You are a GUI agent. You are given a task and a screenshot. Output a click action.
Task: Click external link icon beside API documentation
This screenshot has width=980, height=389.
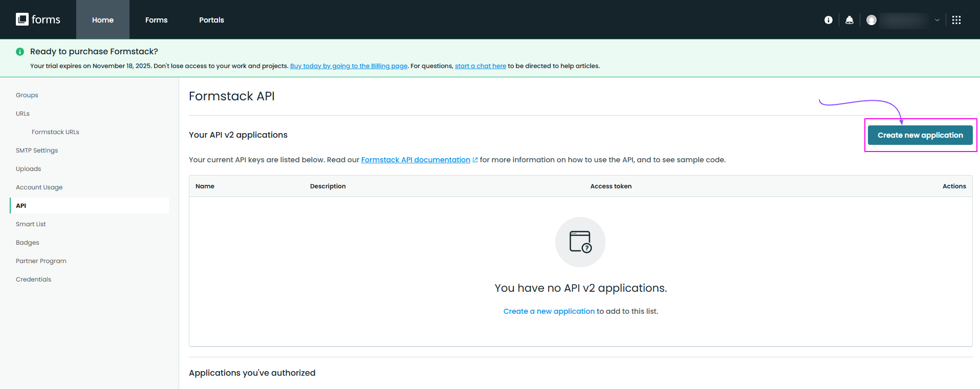click(x=475, y=160)
